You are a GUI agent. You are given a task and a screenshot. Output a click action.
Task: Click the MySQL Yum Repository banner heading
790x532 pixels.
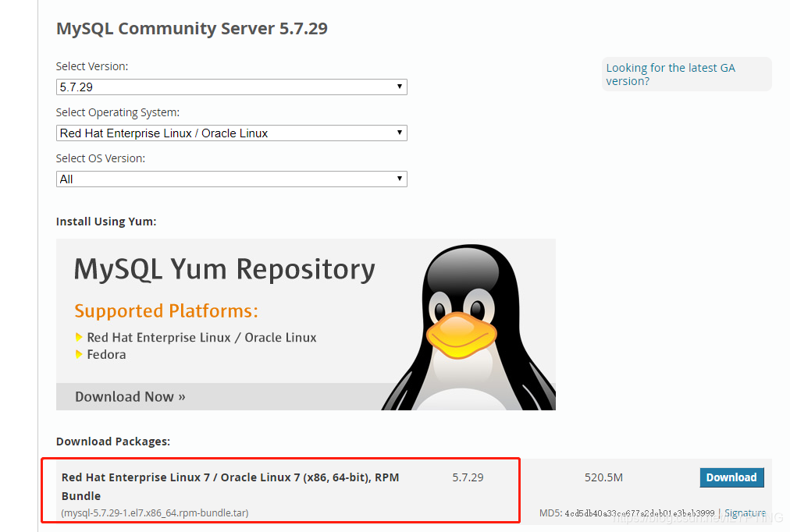point(225,269)
